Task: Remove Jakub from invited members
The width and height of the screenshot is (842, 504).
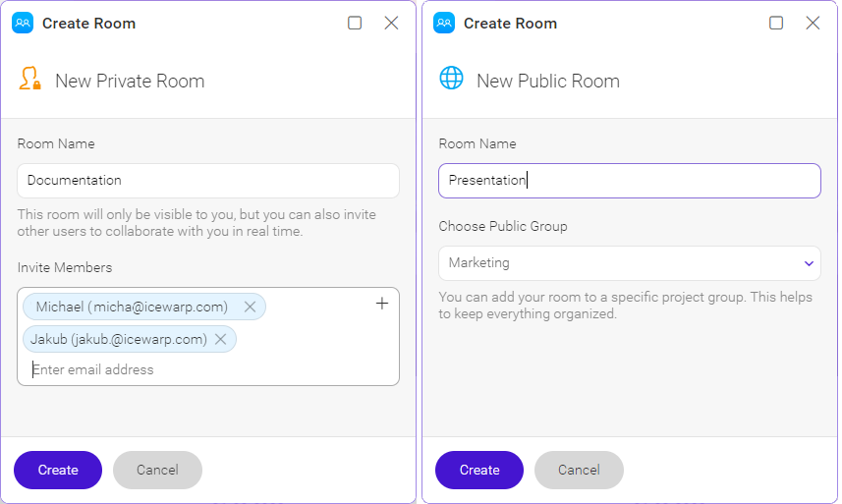Action: (220, 339)
